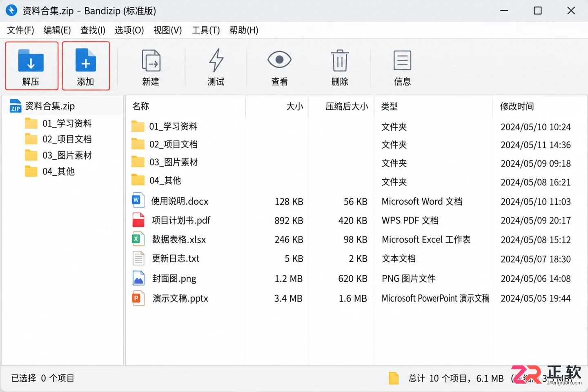Screen dimensions: 588x392
Task: Click the Word icon of 使用说明.docx
Action: [x=138, y=200]
